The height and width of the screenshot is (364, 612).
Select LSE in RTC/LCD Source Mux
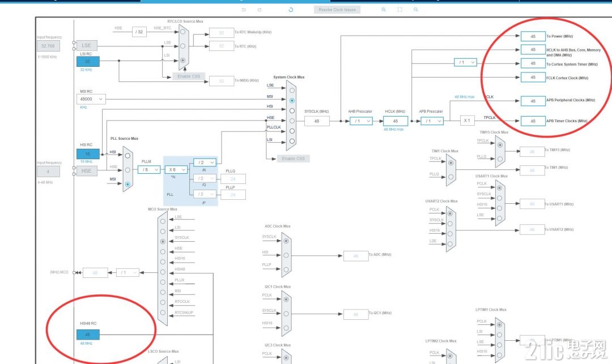[182, 46]
